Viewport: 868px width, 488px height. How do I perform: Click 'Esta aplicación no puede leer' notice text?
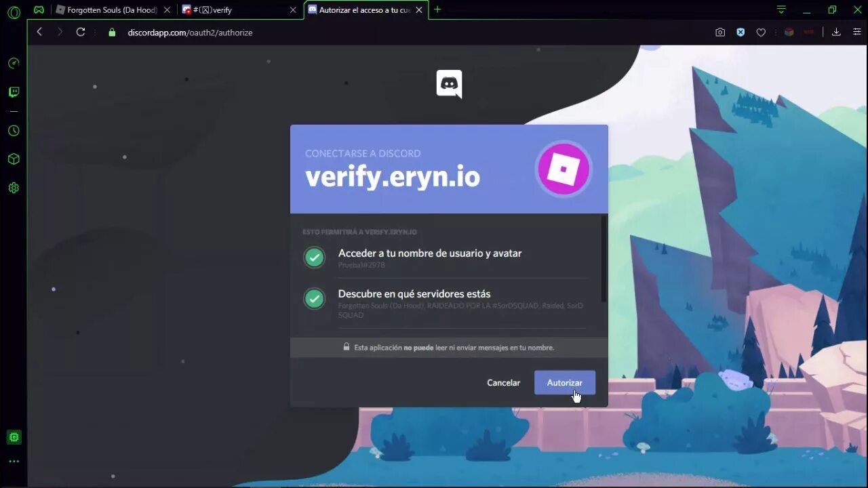[454, 348]
